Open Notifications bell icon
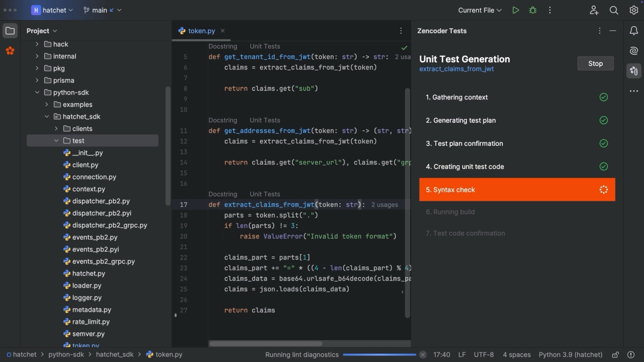The width and height of the screenshot is (644, 362). [x=634, y=31]
